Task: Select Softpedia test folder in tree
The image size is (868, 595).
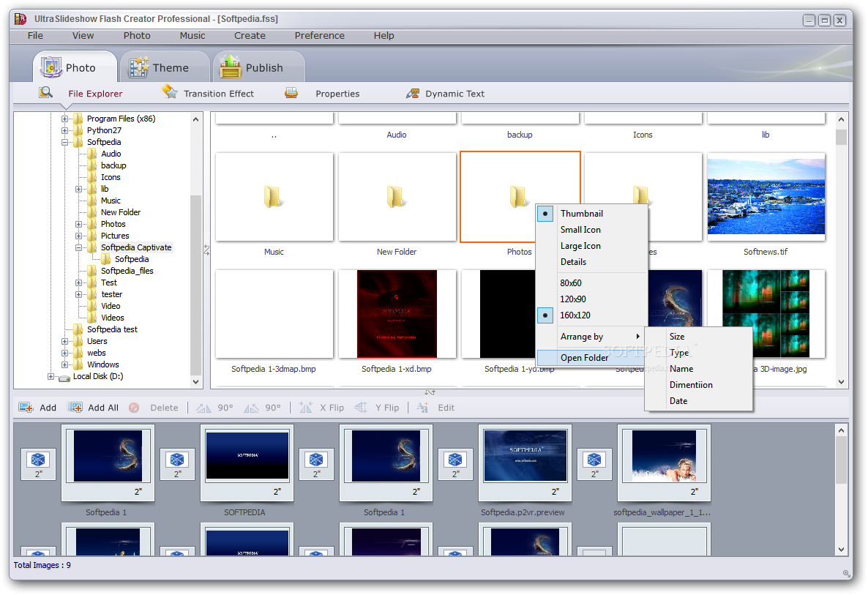Action: tap(112, 329)
